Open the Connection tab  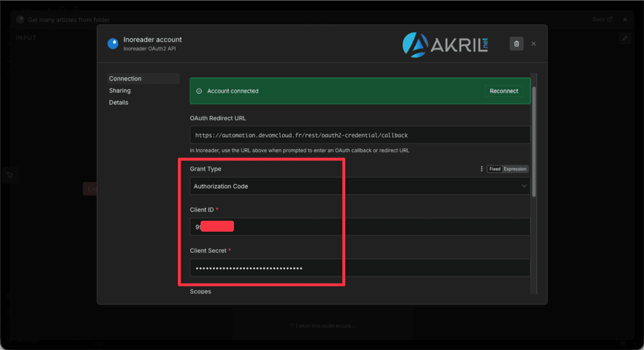click(143, 79)
